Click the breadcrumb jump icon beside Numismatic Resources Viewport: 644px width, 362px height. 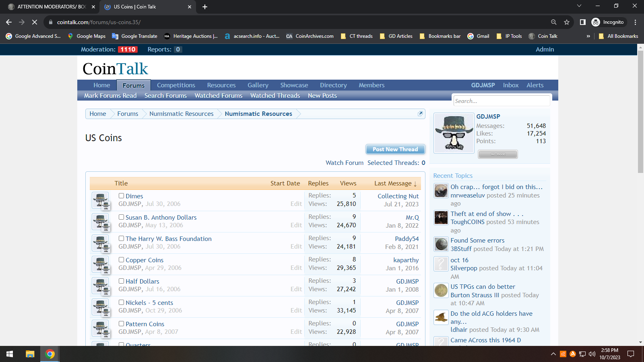point(420,114)
